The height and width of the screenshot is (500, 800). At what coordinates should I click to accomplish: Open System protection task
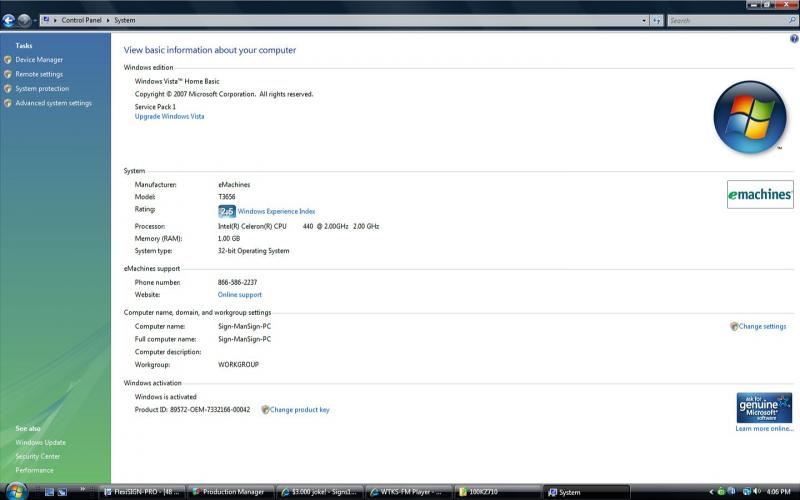coord(42,88)
